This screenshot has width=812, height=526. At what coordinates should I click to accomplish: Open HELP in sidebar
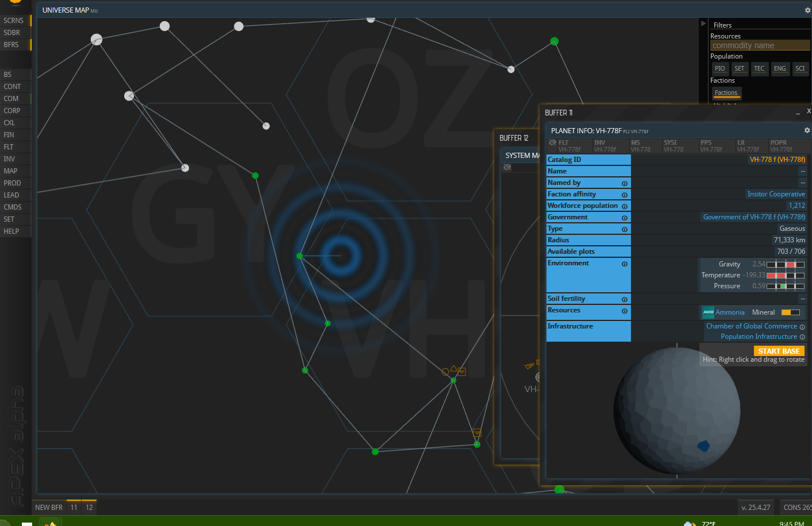pyautogui.click(x=16, y=231)
